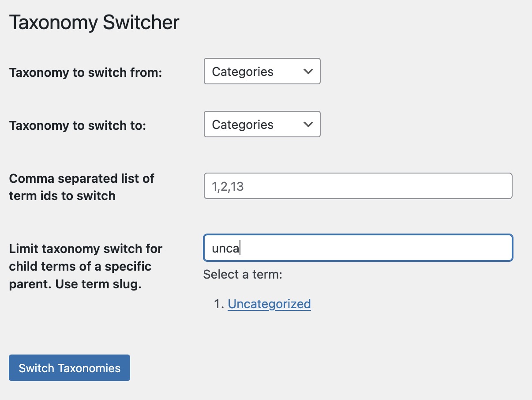Open the "Taxonomy to switch from" dropdown
Screen dimensions: 532x400
point(262,72)
